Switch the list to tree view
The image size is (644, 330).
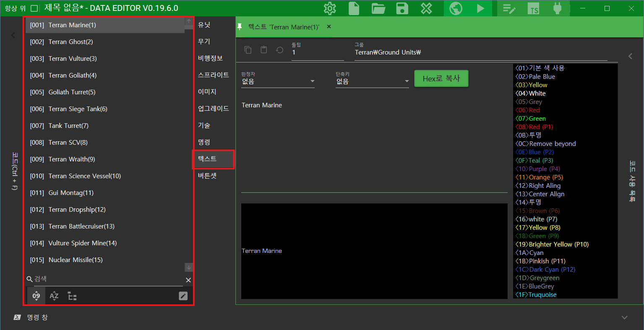tap(72, 296)
